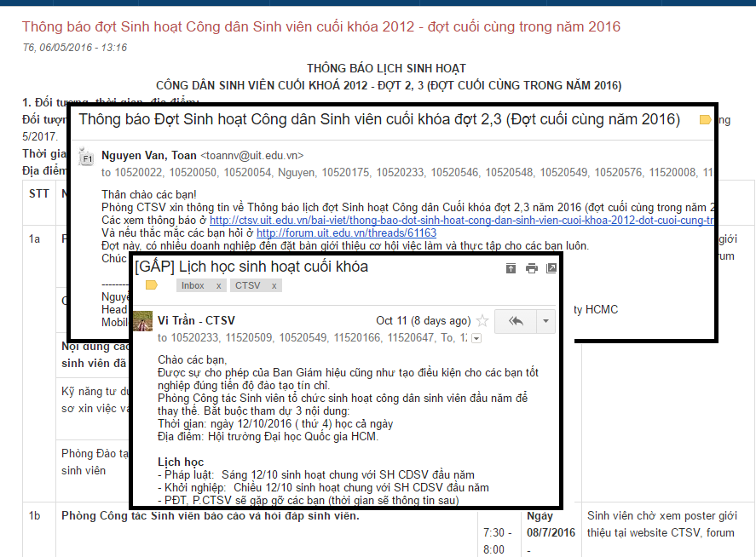Click yellow importance marker beside Thông báo subject
756x557 pixels.
point(705,120)
